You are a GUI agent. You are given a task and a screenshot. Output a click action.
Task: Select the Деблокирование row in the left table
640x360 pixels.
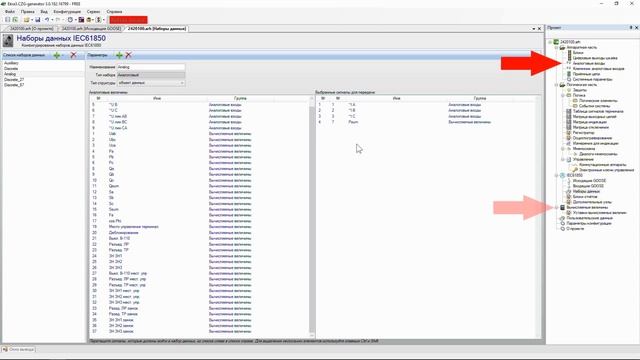(x=200, y=233)
